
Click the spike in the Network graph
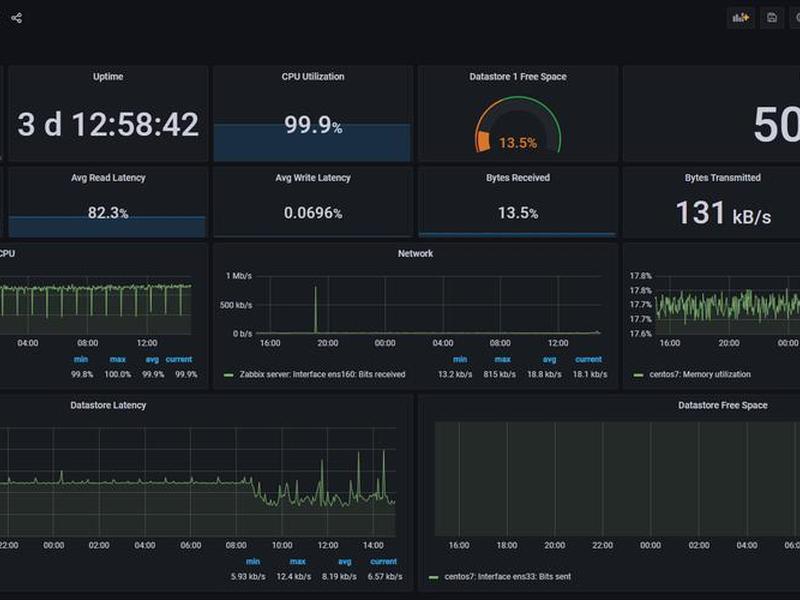click(315, 309)
